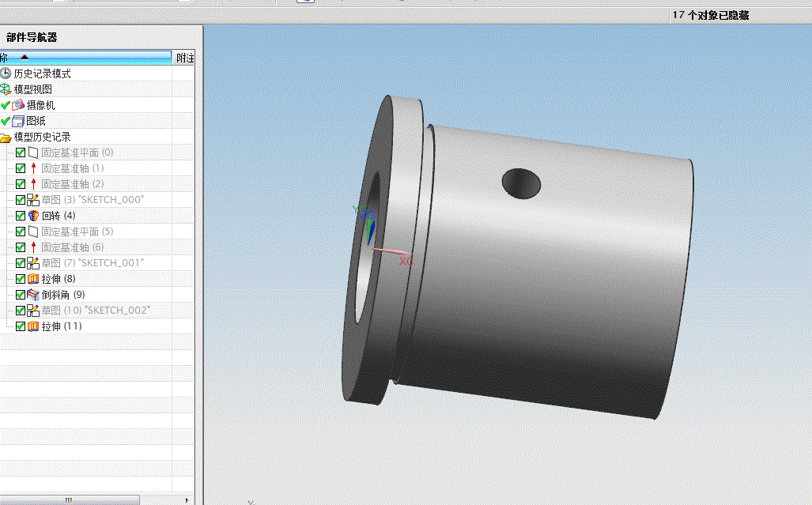Uncheck the 固定基准平面 (5) checkbox

[21, 232]
